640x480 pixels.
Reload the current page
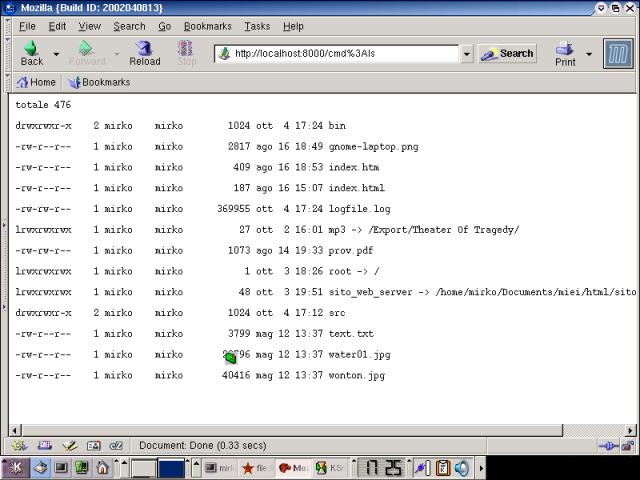[144, 53]
